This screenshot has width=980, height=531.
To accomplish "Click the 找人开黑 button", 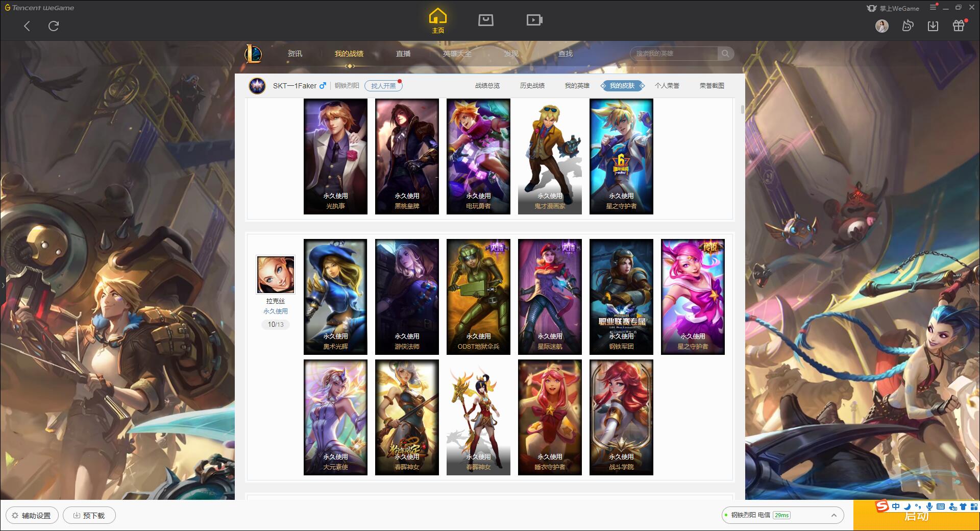I will pyautogui.click(x=383, y=86).
